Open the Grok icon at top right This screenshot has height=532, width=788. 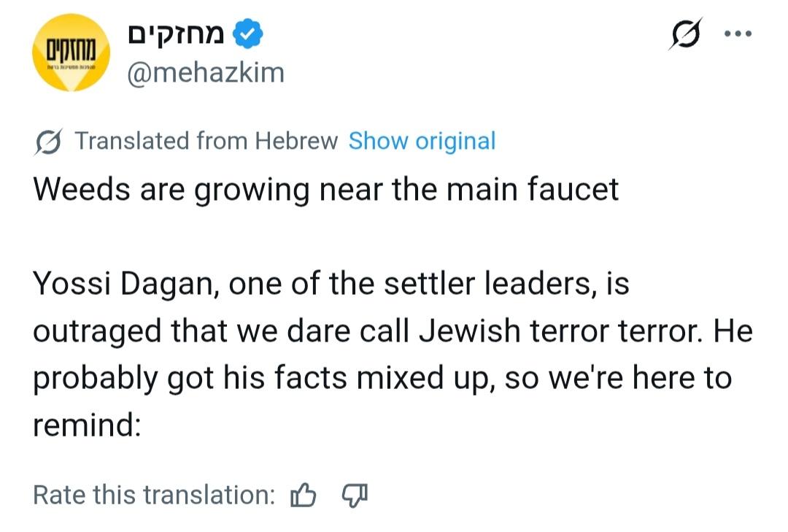pyautogui.click(x=685, y=34)
